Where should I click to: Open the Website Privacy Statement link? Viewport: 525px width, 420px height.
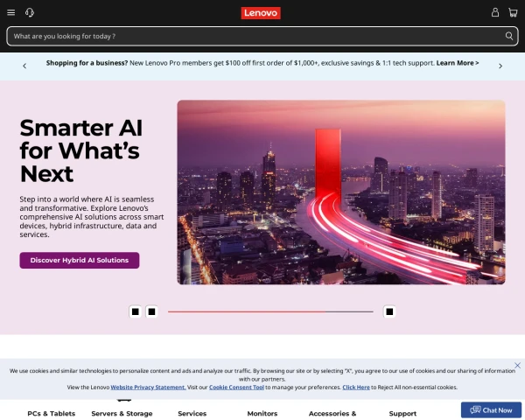[148, 387]
